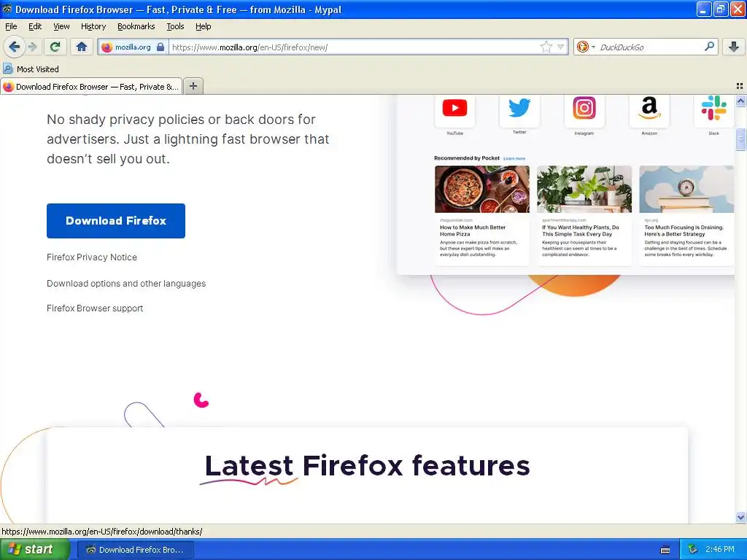Click the pizza article thumbnail

point(482,189)
